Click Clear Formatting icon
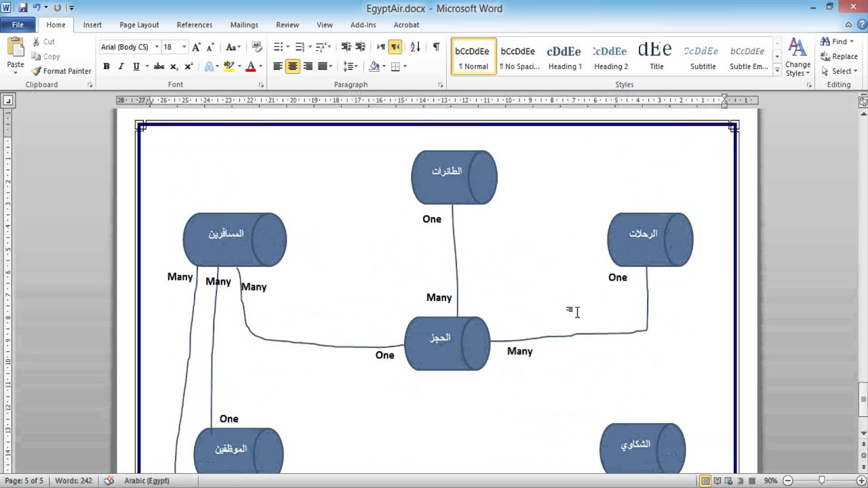The height and width of the screenshot is (488, 868). pyautogui.click(x=256, y=47)
